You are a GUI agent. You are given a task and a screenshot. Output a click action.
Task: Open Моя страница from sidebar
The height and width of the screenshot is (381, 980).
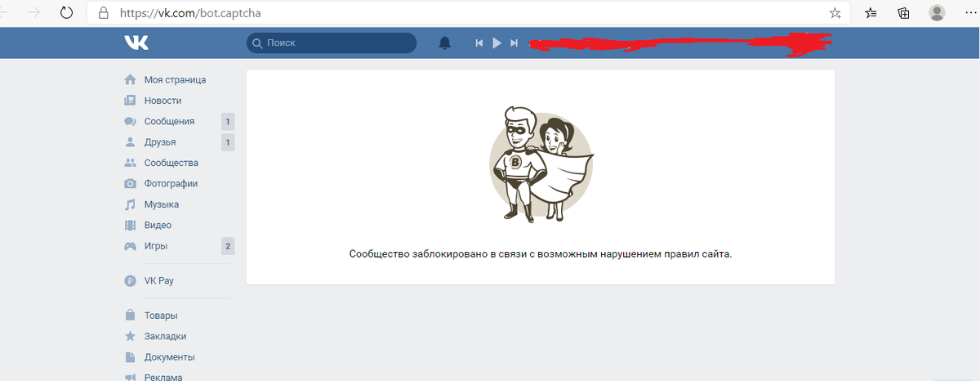point(175,80)
